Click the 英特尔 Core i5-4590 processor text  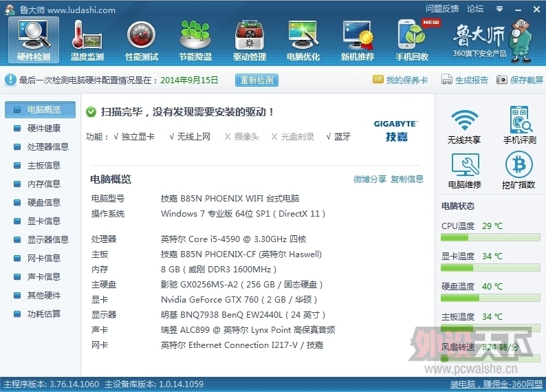point(234,239)
